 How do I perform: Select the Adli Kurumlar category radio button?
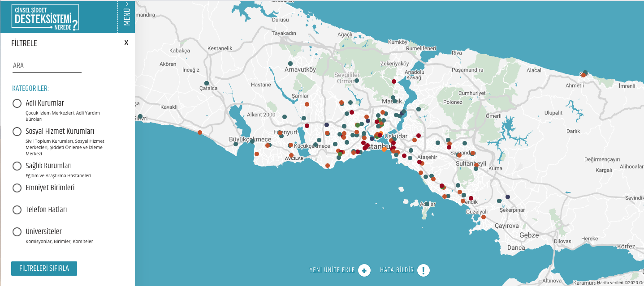point(17,103)
